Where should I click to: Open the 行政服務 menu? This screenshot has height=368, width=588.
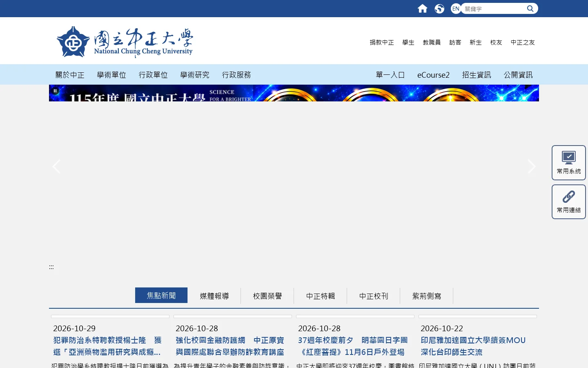coord(236,75)
